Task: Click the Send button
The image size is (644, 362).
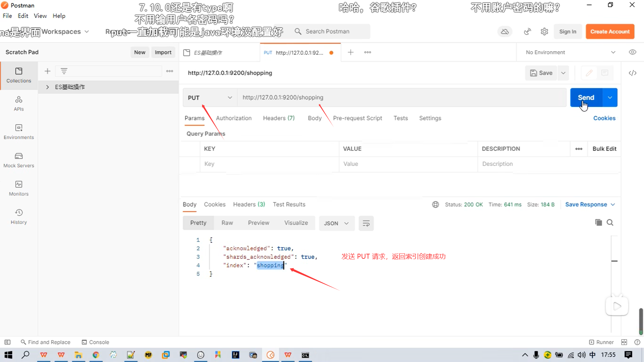Action: tap(586, 98)
